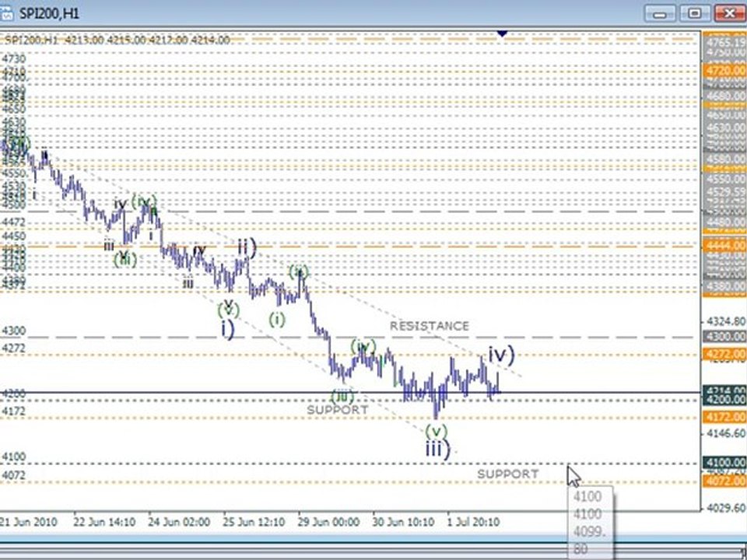Select the SUPPORT label near the 4172 level
The image size is (747, 560).
(337, 410)
